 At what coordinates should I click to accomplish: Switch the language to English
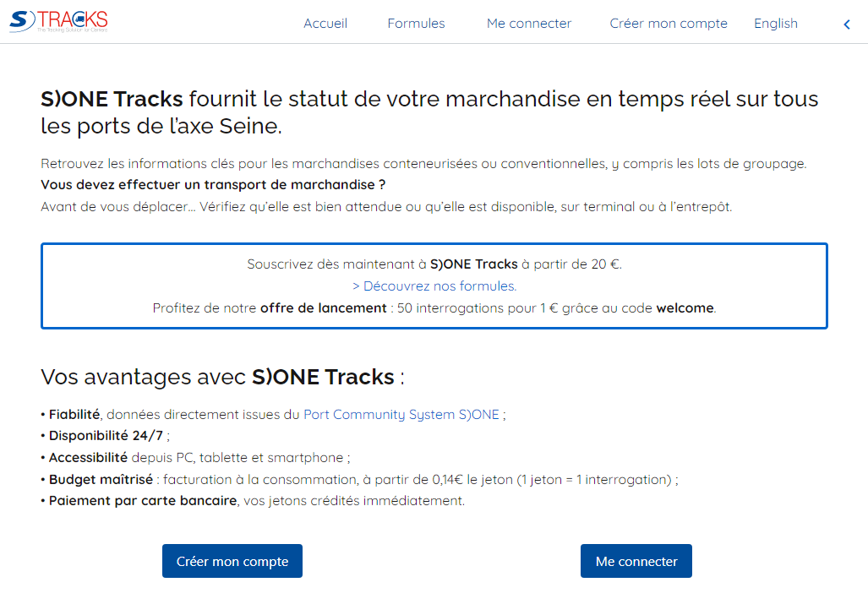point(776,24)
